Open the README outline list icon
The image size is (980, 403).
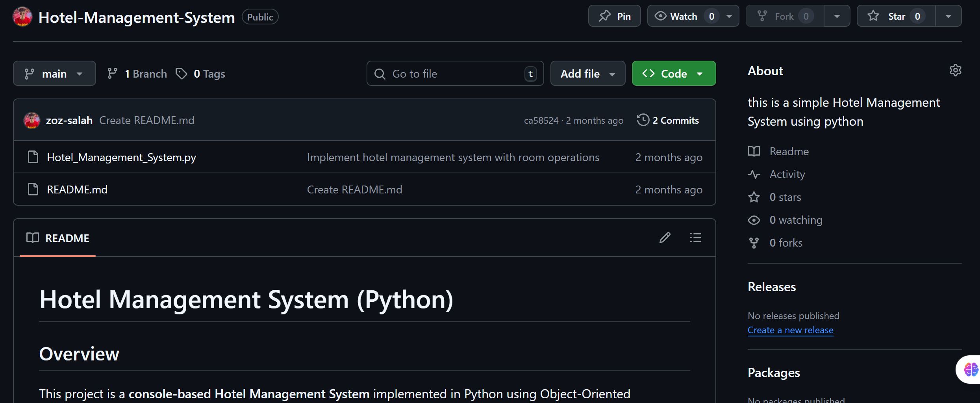(695, 238)
